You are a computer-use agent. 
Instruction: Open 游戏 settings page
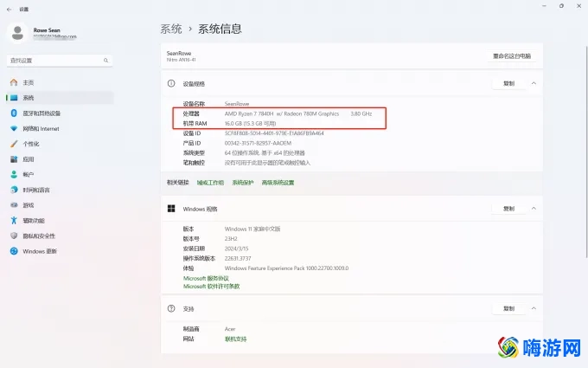coord(60,205)
